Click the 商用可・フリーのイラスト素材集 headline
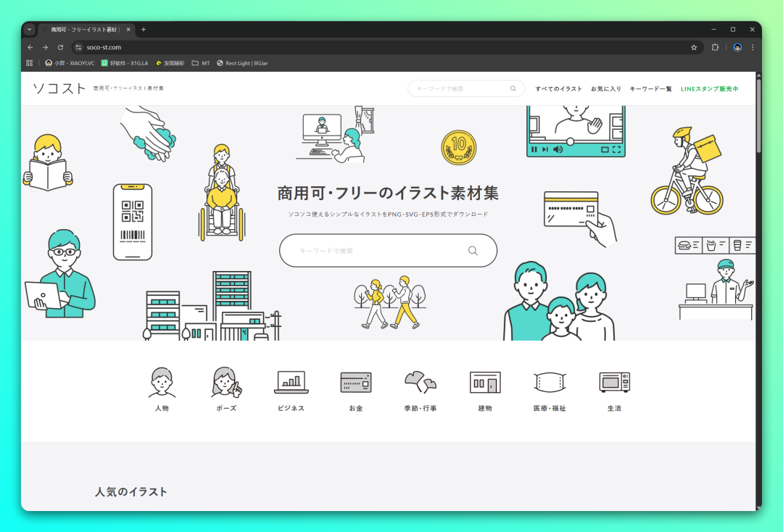 [388, 193]
